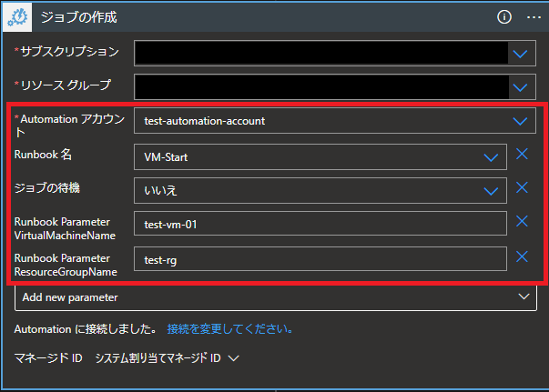
Task: Open the info icon in the header
Action: (504, 16)
